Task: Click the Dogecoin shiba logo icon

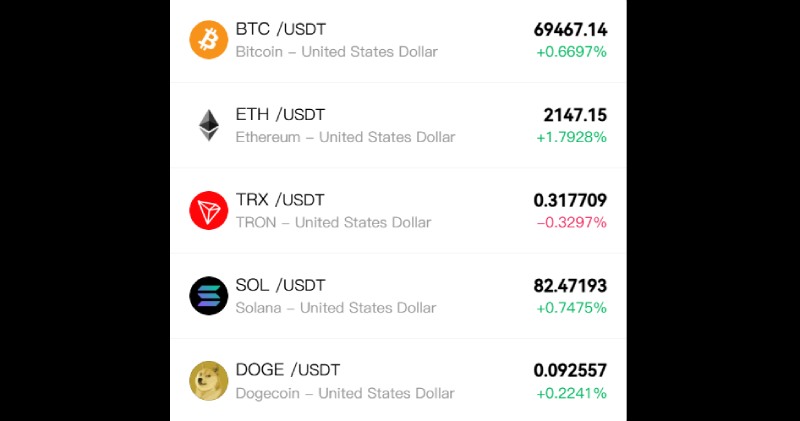Action: tap(209, 381)
